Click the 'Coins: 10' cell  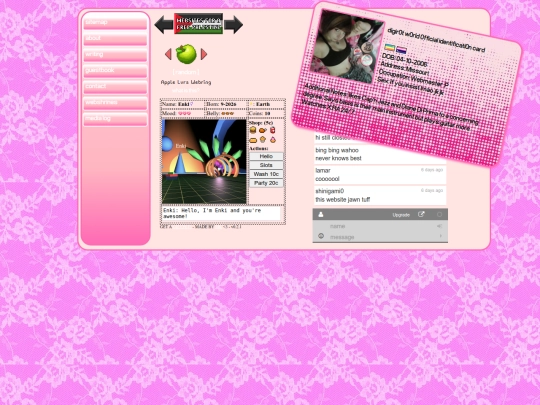pos(266,113)
